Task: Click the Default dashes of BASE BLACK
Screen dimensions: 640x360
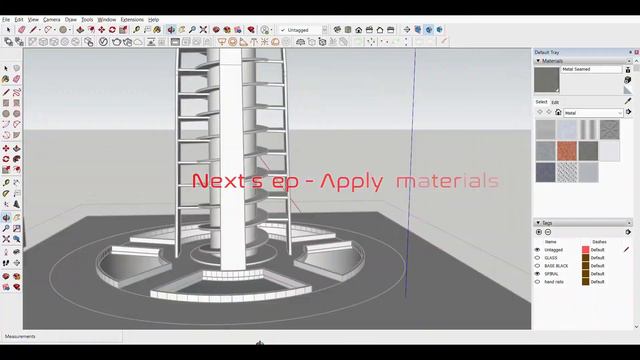Action: 597,266
